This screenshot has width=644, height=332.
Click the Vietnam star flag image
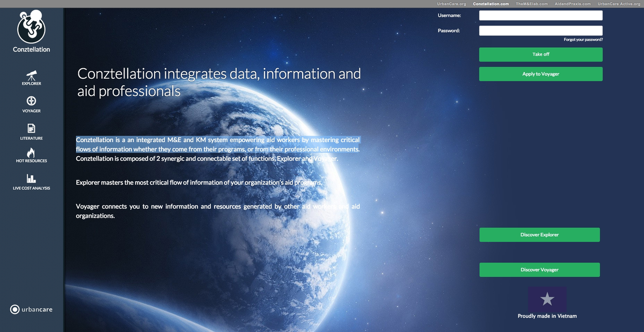[x=547, y=299]
